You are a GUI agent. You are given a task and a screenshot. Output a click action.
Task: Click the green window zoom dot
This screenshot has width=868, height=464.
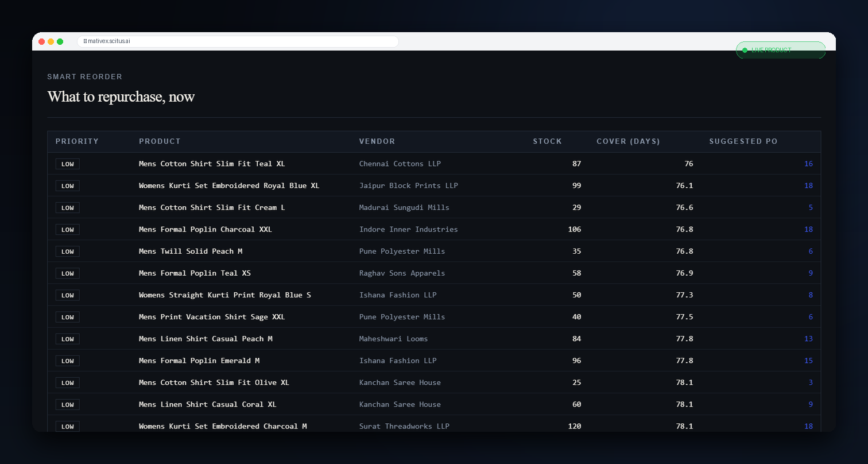[60, 41]
